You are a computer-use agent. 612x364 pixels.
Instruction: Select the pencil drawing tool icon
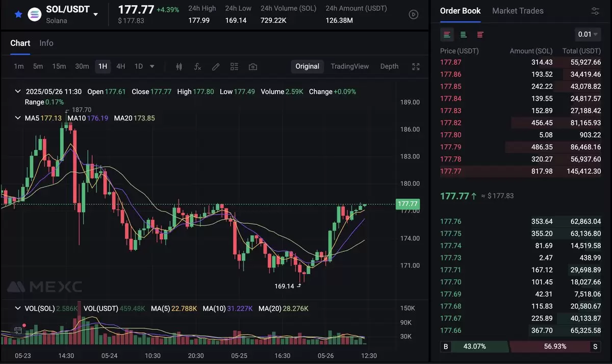coord(216,66)
